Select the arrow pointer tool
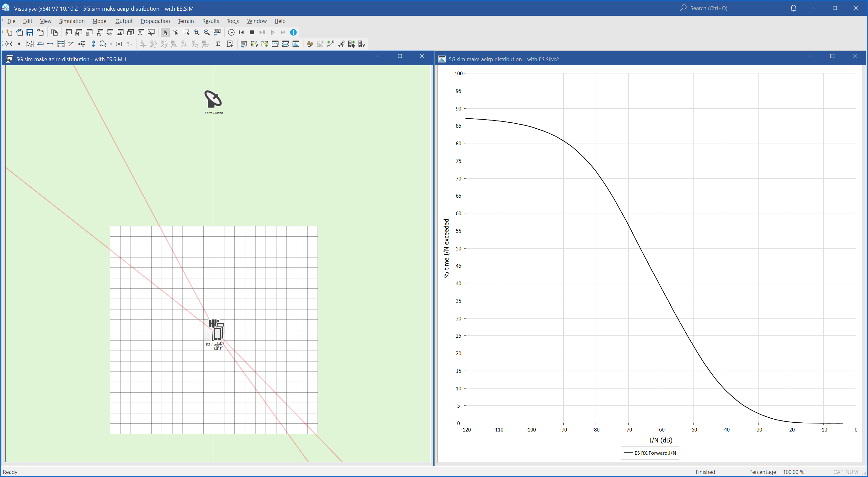 pos(165,32)
